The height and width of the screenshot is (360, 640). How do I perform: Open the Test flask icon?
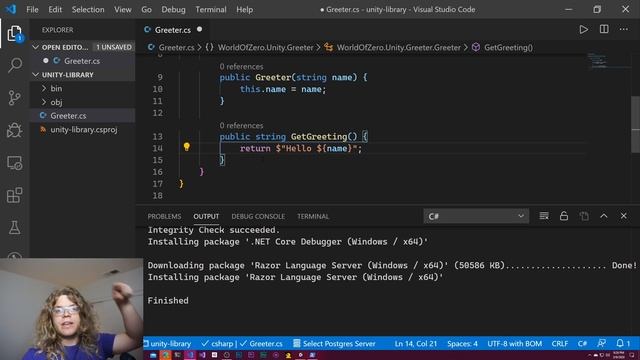[x=15, y=227]
